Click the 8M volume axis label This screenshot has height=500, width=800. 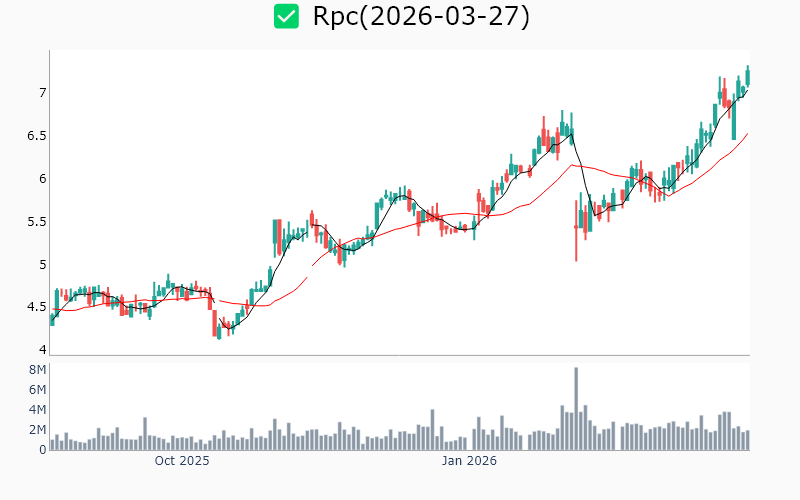[37, 370]
